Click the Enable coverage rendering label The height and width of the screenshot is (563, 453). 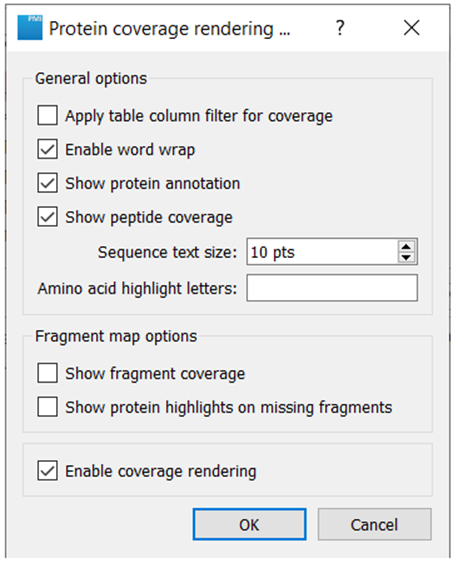(x=161, y=471)
